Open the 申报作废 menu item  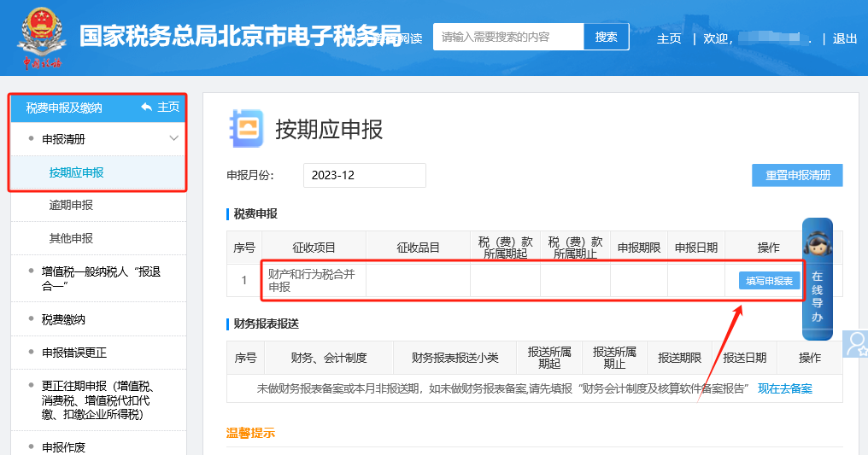point(63,447)
